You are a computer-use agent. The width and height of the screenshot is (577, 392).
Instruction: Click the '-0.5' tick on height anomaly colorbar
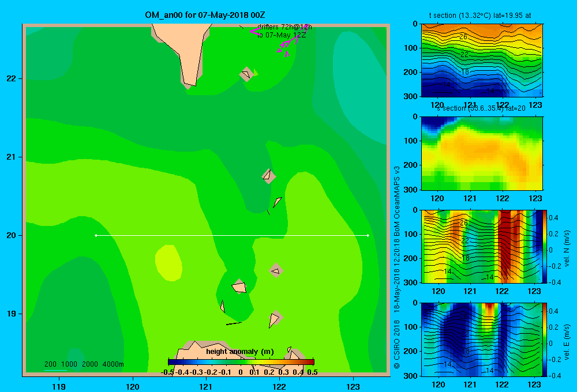coord(167,372)
